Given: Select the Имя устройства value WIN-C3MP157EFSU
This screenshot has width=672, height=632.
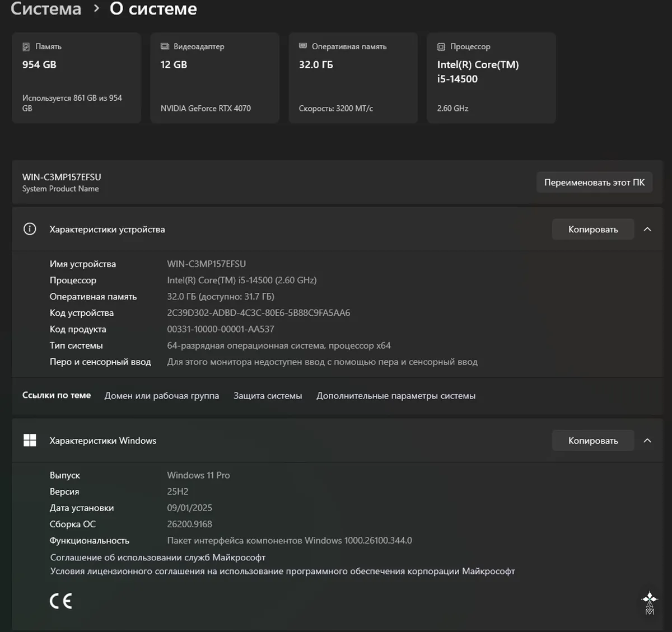Looking at the screenshot, I should coord(207,264).
